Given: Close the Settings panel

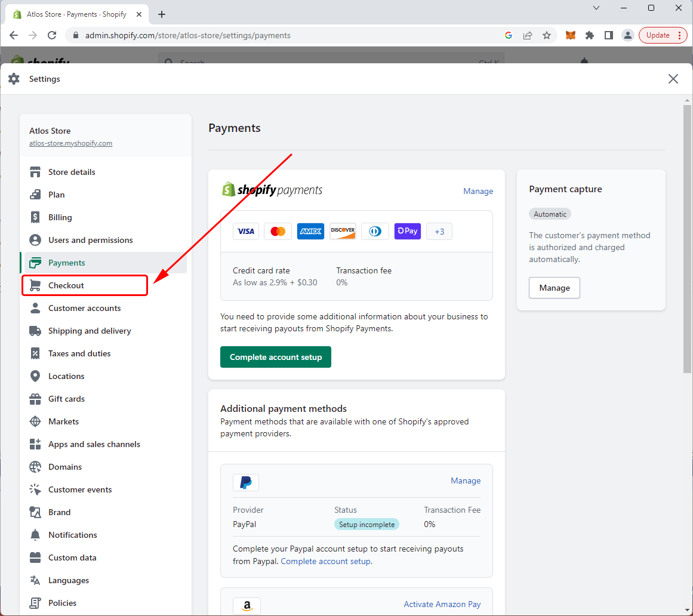Looking at the screenshot, I should (673, 79).
